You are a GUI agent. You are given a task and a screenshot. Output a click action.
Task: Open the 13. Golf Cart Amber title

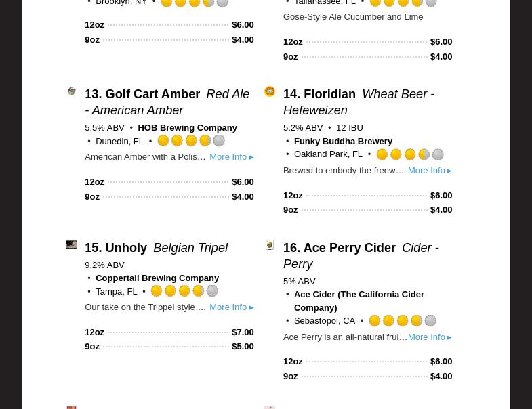click(x=142, y=94)
